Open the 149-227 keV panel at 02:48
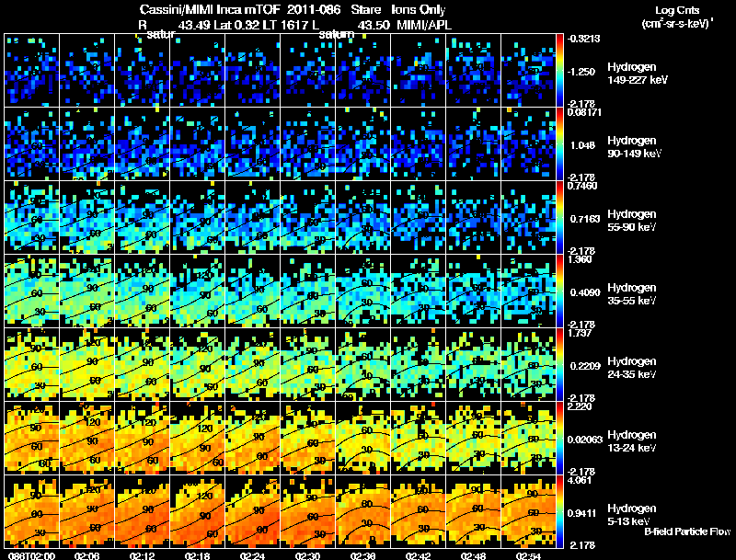 (473, 71)
